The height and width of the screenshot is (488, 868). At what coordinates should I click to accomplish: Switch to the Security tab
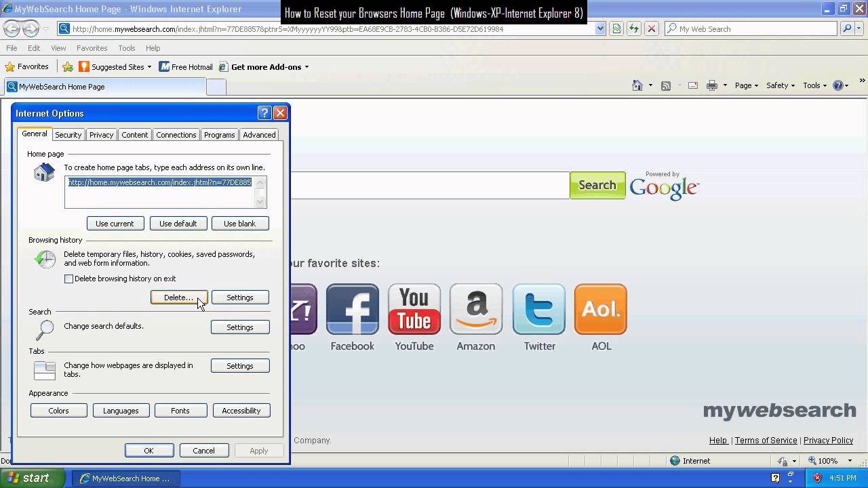pos(68,135)
